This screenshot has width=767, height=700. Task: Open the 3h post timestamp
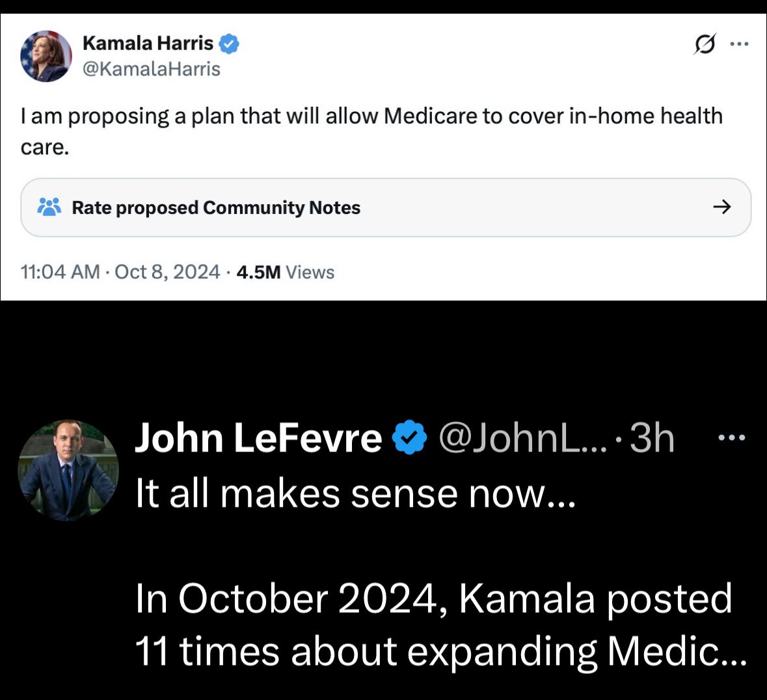(652, 438)
